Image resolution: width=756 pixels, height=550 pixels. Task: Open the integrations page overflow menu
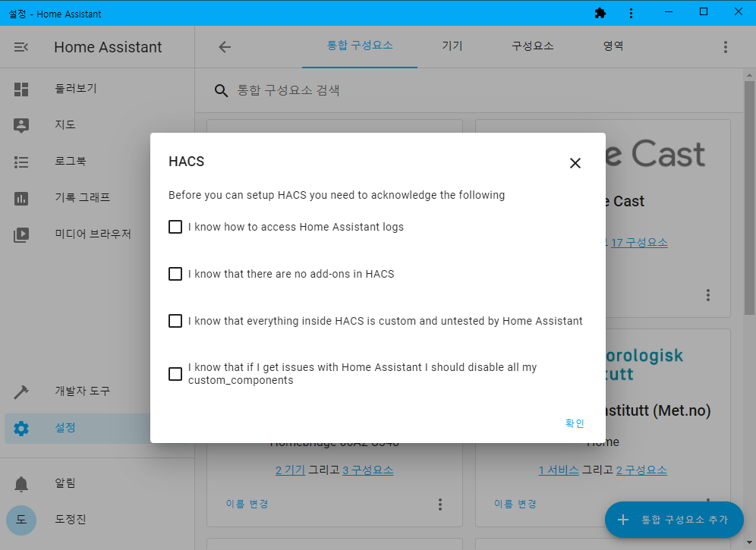(725, 47)
